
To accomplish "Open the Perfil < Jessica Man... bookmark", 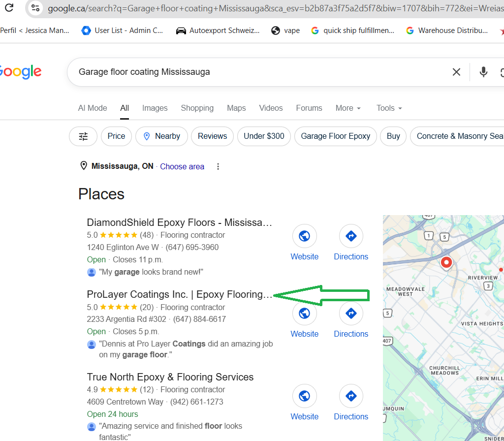I will click(34, 31).
